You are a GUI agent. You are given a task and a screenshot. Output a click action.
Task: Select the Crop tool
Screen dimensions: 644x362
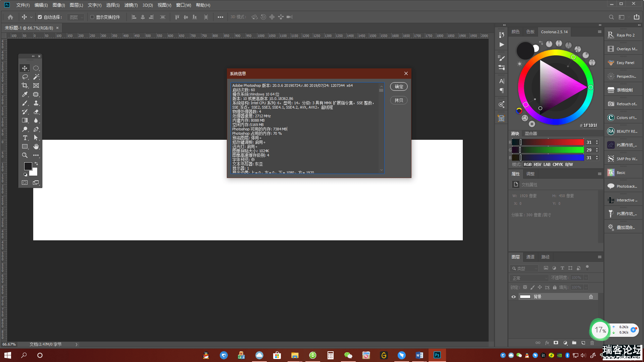click(x=25, y=85)
